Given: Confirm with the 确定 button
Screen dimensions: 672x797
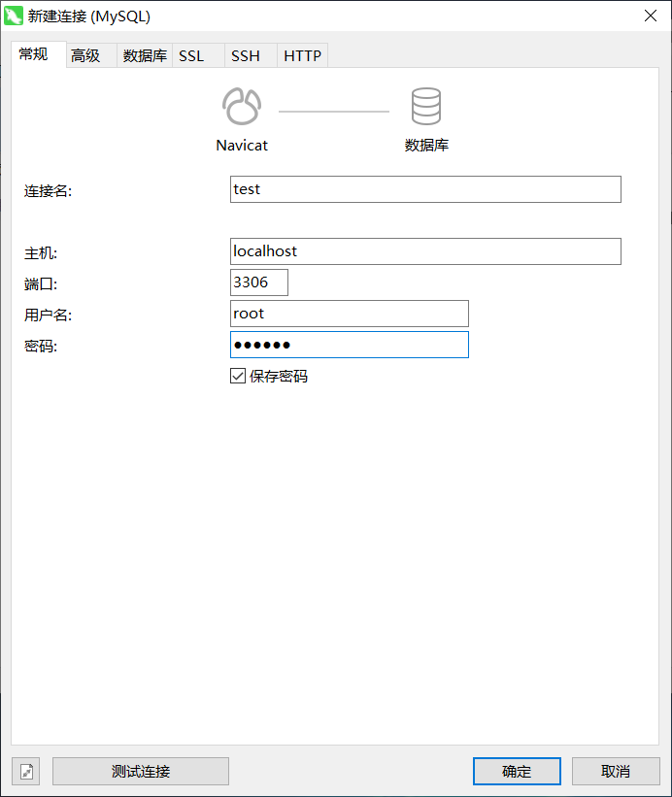Looking at the screenshot, I should tap(517, 772).
